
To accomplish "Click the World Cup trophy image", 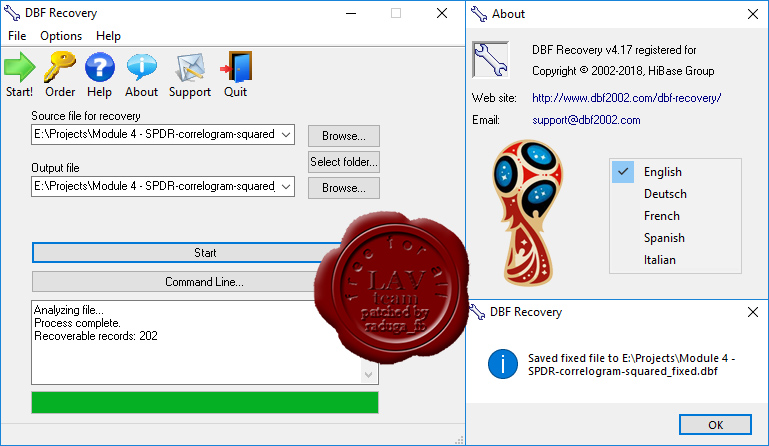I will coord(527,212).
